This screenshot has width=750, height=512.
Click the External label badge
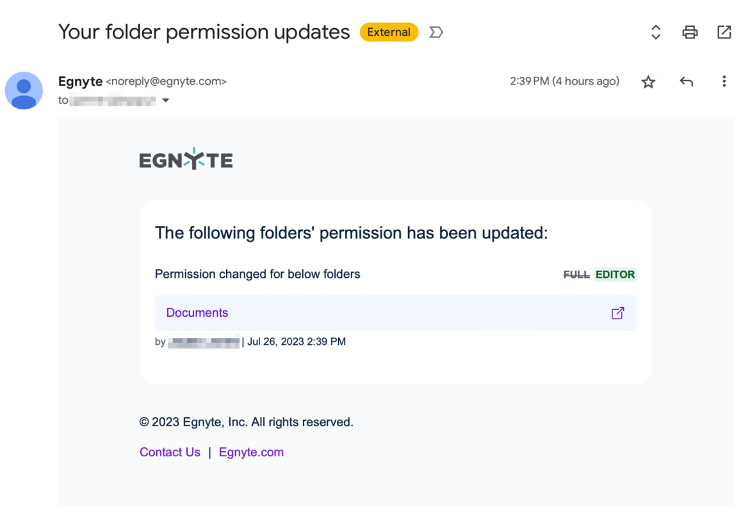click(389, 32)
